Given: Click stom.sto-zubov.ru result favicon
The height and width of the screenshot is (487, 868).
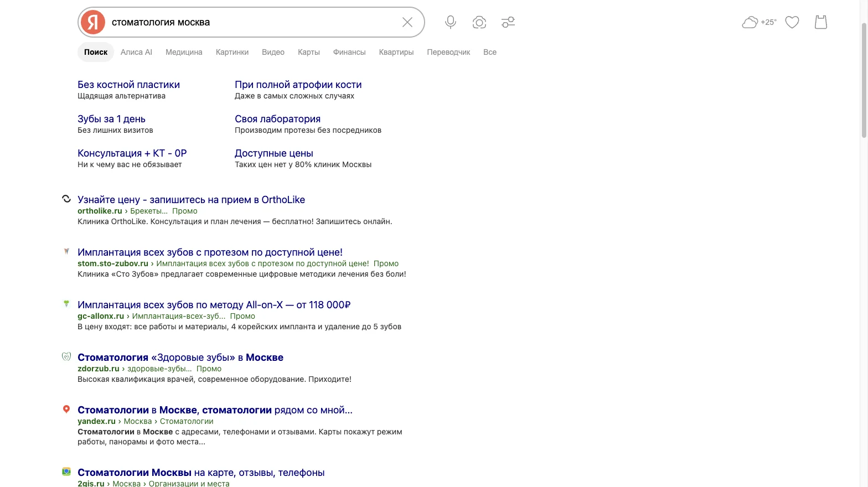Looking at the screenshot, I should coord(66,251).
